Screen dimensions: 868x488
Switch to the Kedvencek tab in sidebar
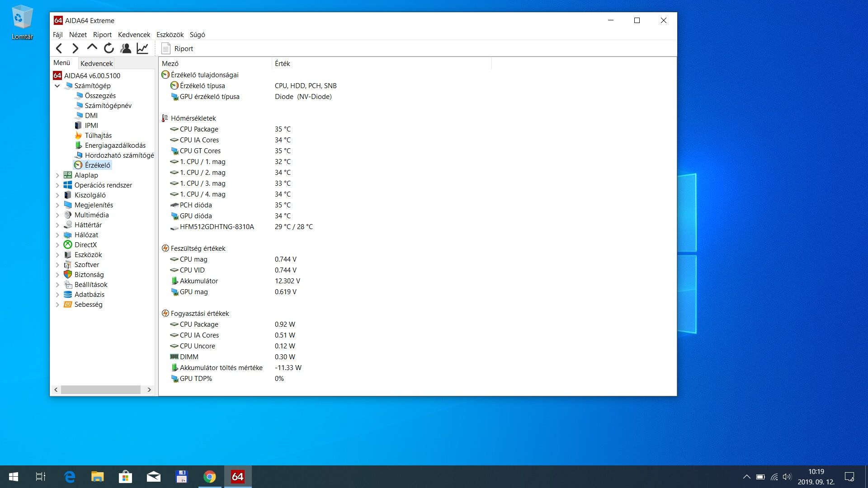pyautogui.click(x=96, y=63)
